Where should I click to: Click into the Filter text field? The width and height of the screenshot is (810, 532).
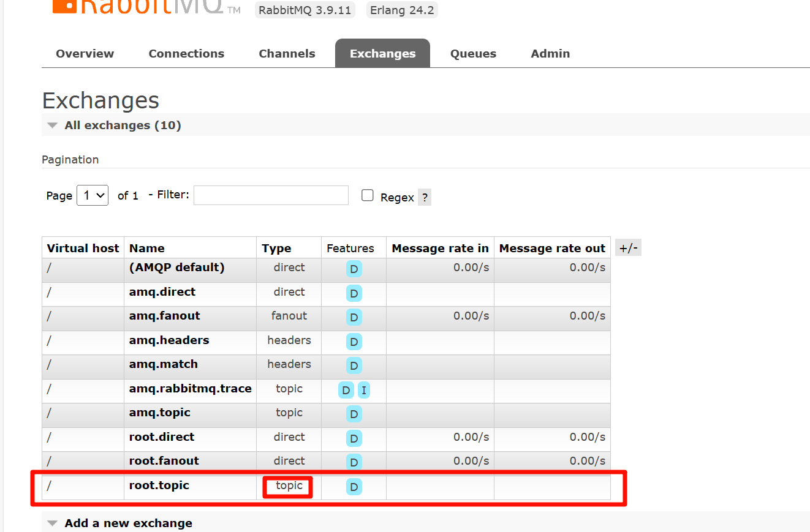[271, 195]
